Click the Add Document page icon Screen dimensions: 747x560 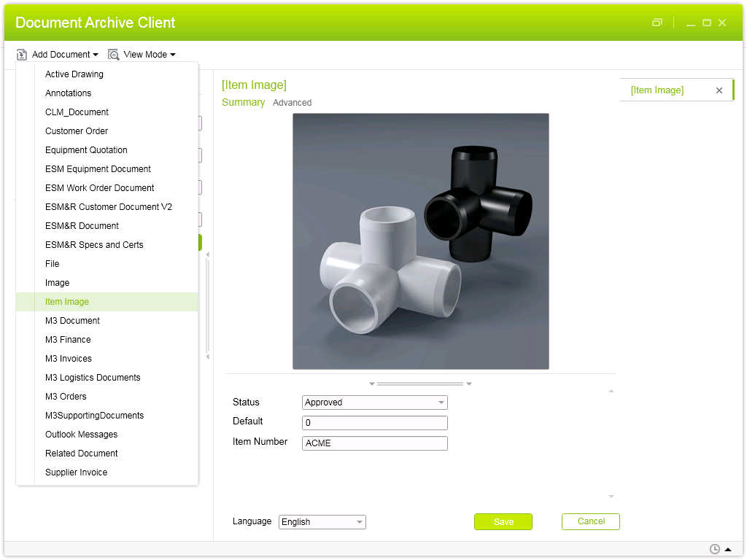click(x=22, y=55)
